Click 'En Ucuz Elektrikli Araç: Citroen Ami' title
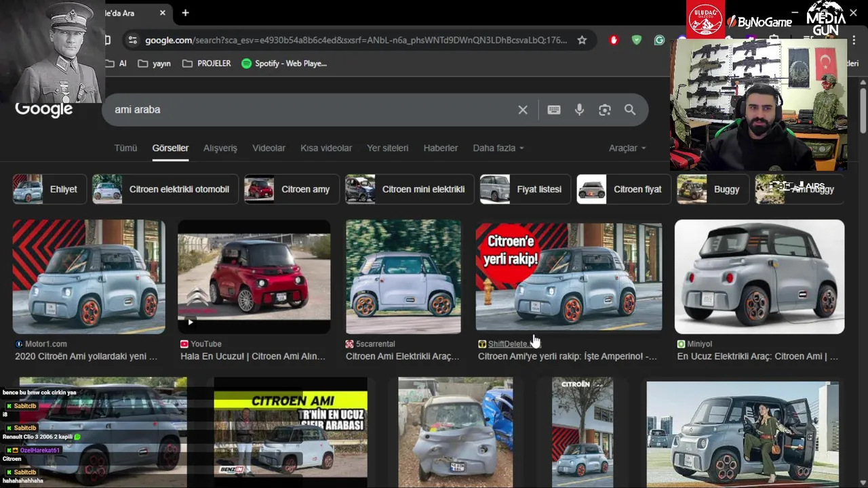Viewport: 868px width, 488px height. 757,356
